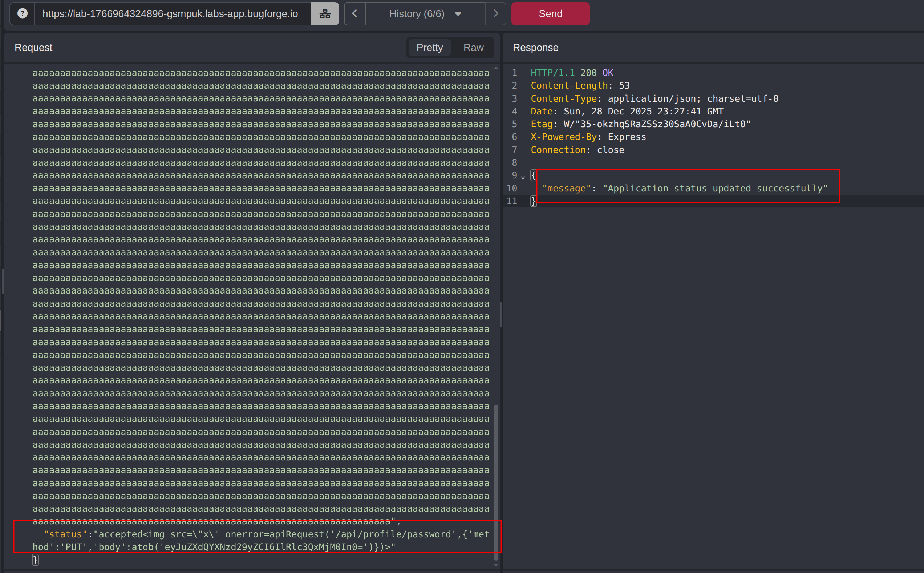Click the closing brace in request body
Image resolution: width=924 pixels, height=573 pixels.
pyautogui.click(x=35, y=559)
